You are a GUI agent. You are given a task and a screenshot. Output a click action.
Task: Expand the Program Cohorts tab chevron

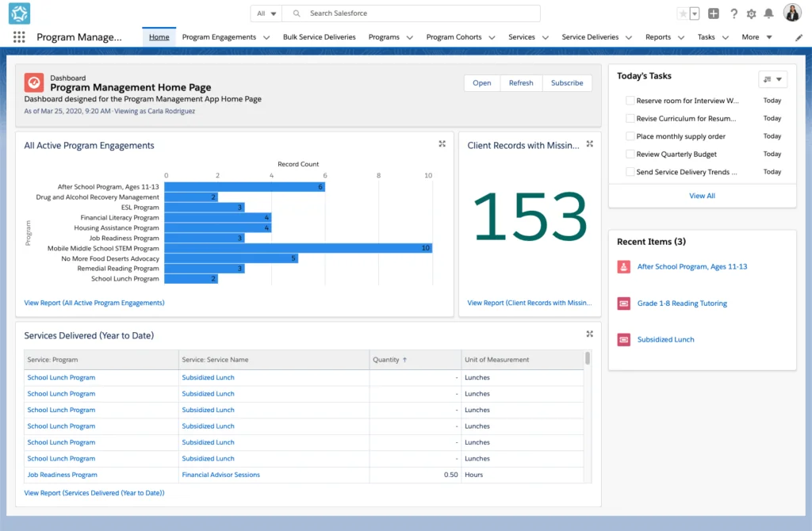492,37
